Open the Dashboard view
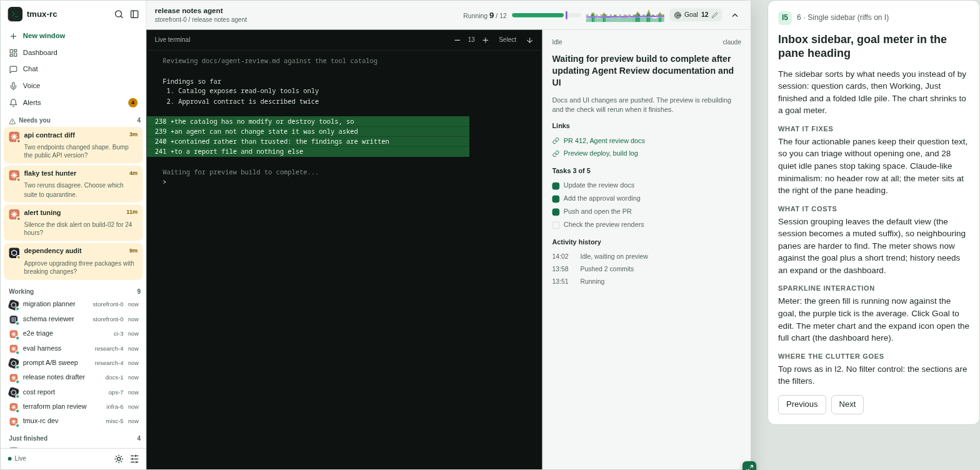The width and height of the screenshot is (980, 470). pyautogui.click(x=73, y=53)
